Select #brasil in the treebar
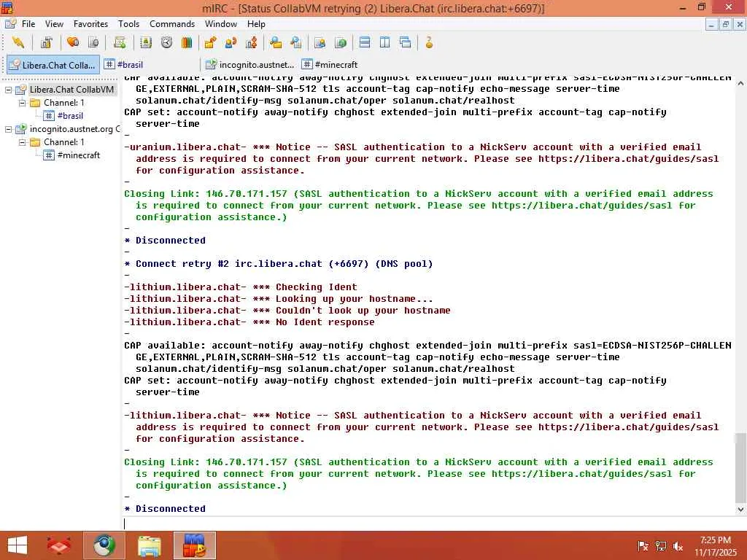The width and height of the screenshot is (747, 560). (x=69, y=116)
